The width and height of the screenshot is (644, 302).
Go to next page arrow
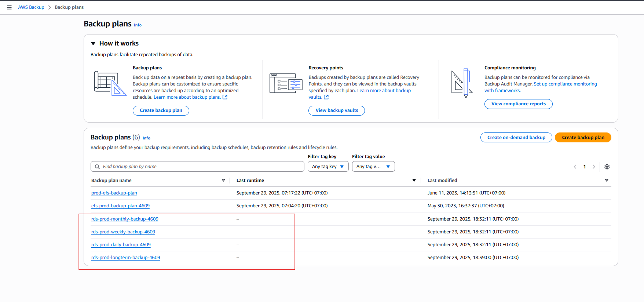(594, 167)
